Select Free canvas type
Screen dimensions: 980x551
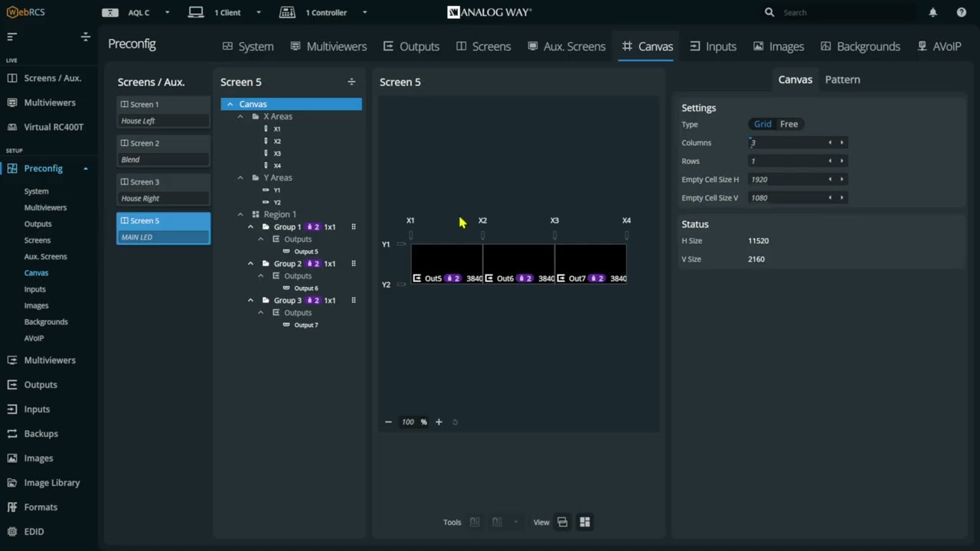(789, 124)
